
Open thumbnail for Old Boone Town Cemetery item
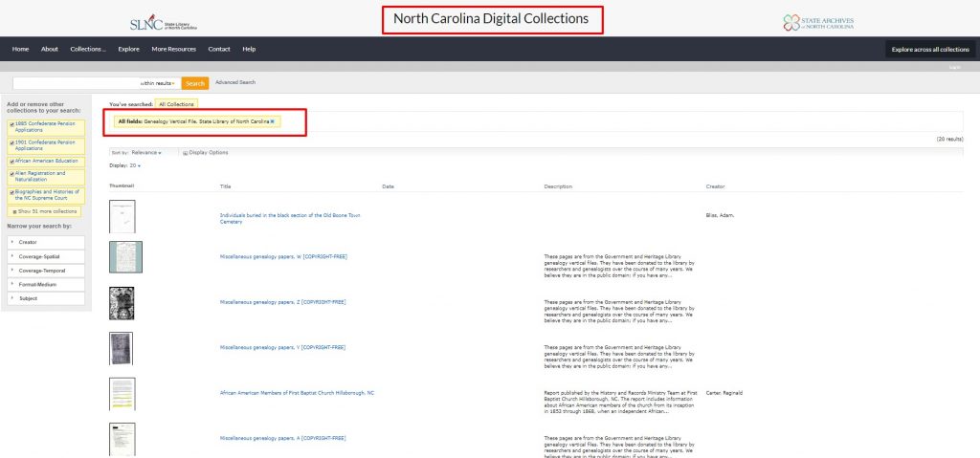point(122,216)
